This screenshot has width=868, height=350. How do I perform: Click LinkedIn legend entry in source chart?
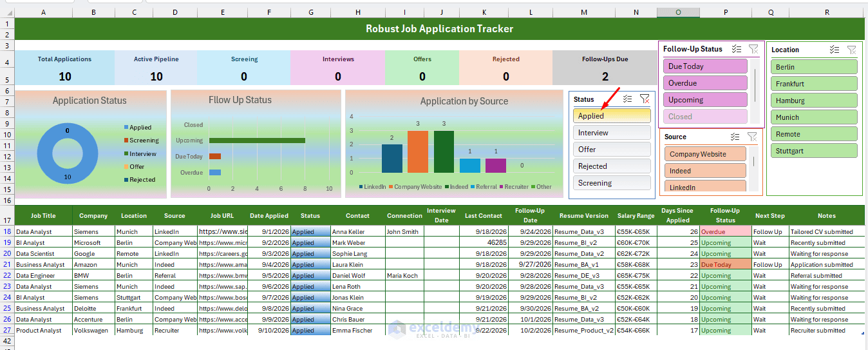(x=372, y=187)
